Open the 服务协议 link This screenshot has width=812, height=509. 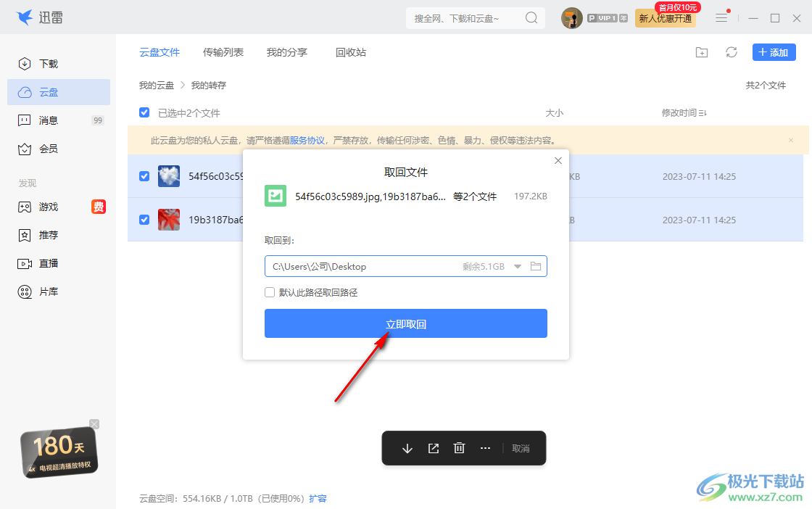point(307,141)
